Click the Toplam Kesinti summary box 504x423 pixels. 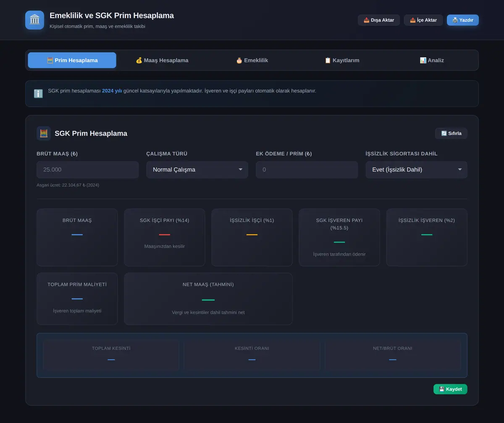[111, 355]
